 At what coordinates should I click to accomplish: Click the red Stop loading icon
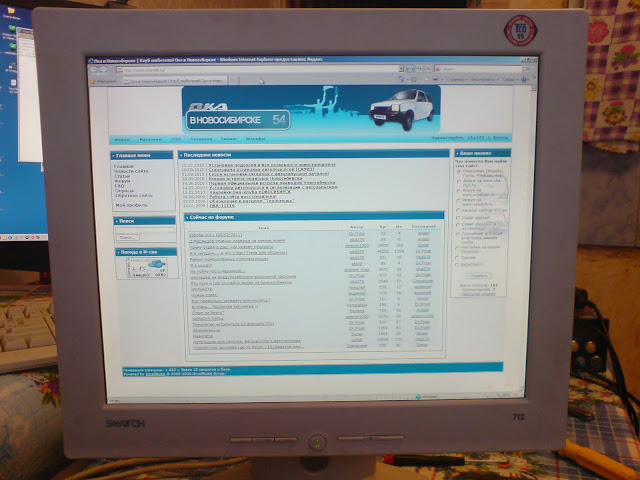click(428, 69)
